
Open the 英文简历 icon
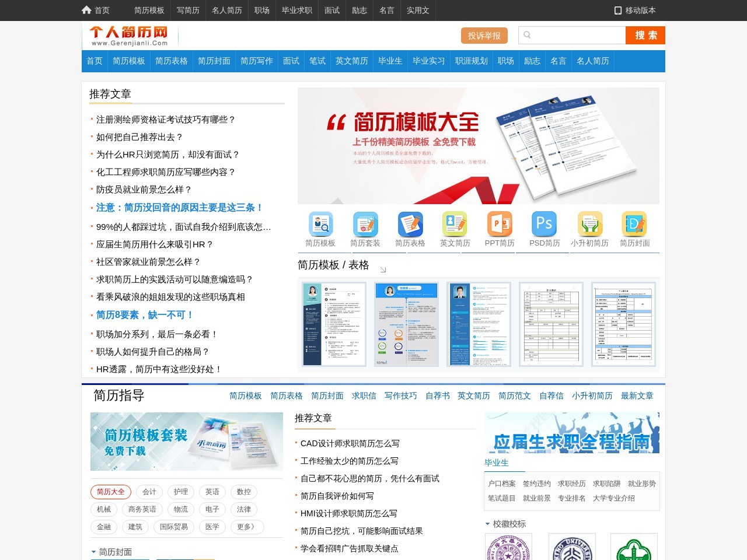[x=455, y=223]
